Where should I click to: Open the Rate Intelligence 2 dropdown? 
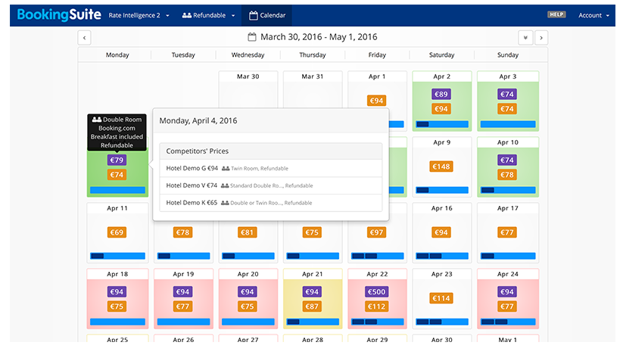click(x=139, y=15)
